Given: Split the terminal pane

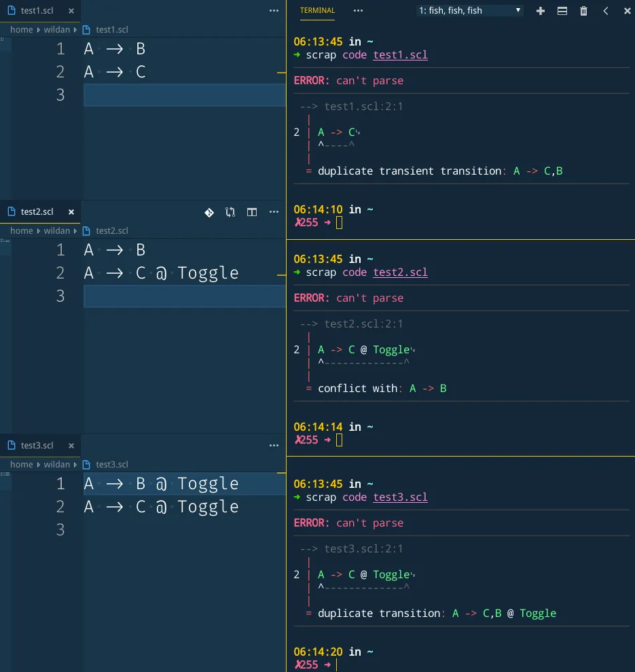Looking at the screenshot, I should tap(562, 11).
